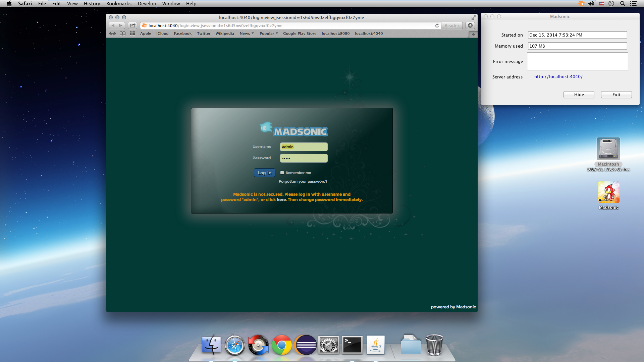Image resolution: width=644 pixels, height=362 pixels.
Task: Open the Downloads icon in Safari toolbar
Action: coord(470,25)
